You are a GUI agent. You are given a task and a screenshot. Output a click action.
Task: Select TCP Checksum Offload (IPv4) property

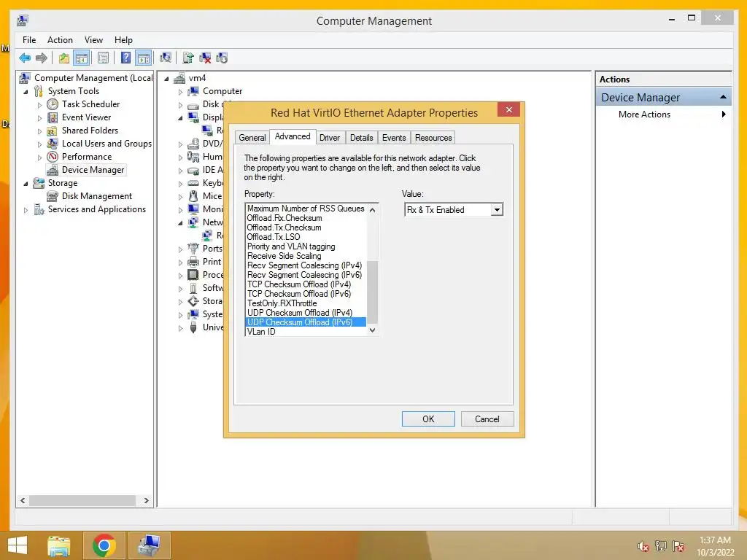tap(298, 284)
